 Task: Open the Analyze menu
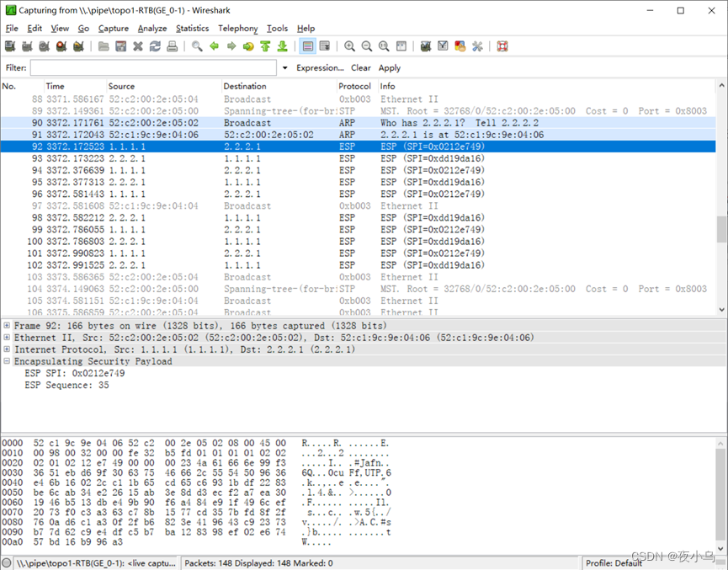(x=152, y=29)
